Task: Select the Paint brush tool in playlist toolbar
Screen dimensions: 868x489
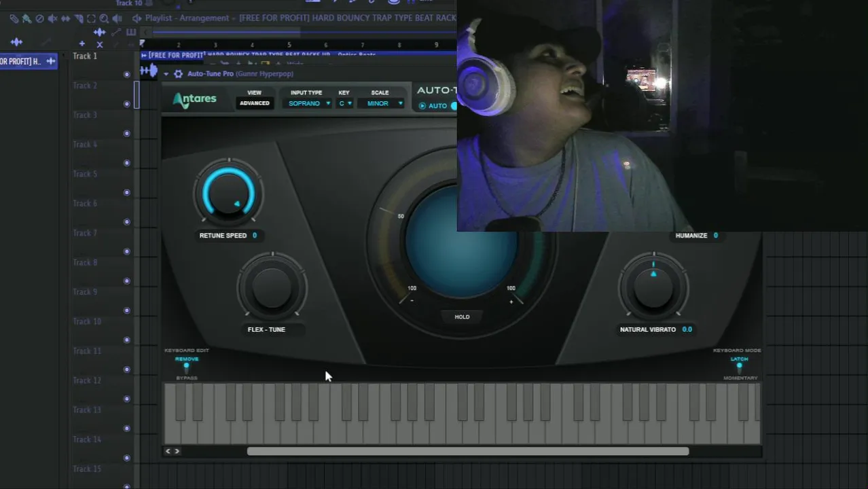Action: (x=26, y=19)
